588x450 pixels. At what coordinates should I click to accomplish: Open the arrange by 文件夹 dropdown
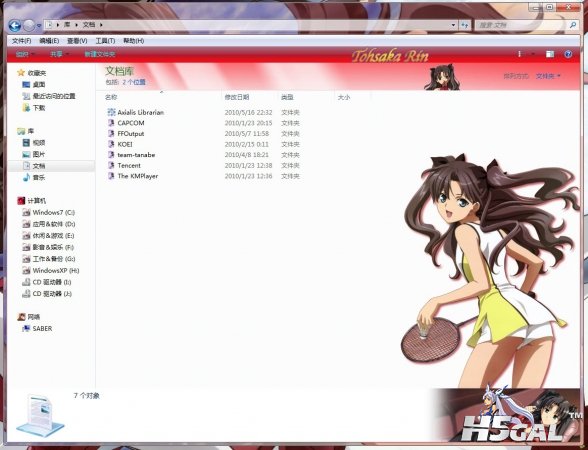coord(548,76)
